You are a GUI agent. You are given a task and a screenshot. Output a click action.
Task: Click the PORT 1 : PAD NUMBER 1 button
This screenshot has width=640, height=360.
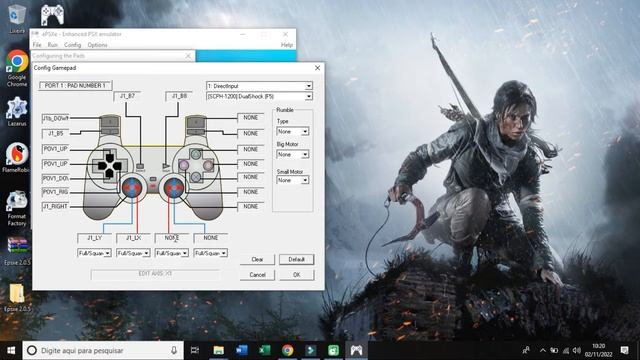point(75,85)
